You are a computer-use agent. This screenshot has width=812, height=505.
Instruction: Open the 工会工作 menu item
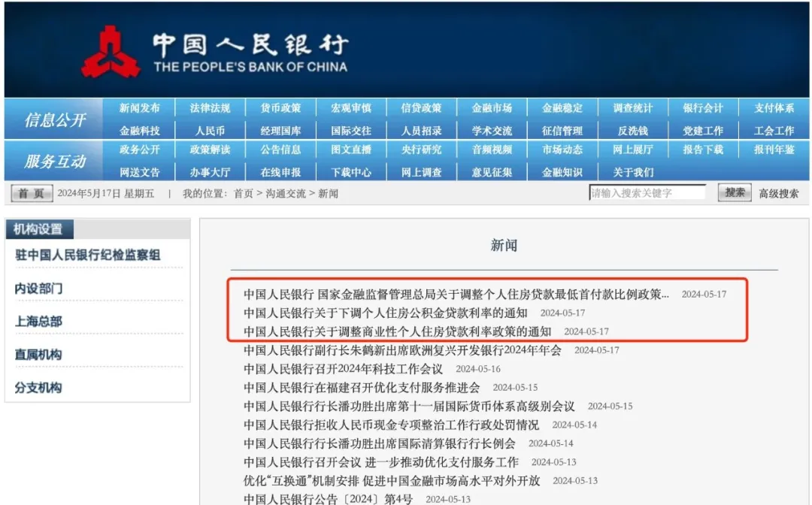[774, 131]
